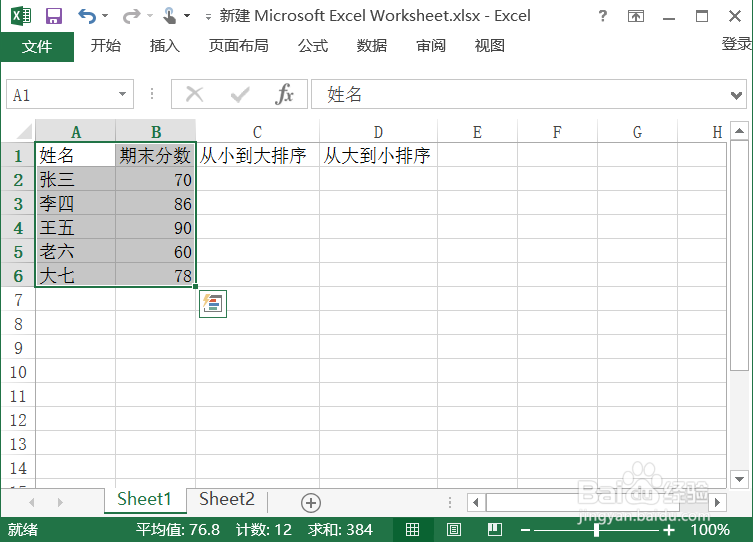The image size is (753, 542).
Task: Open the 审阅 Review tab
Action: pyautogui.click(x=431, y=46)
